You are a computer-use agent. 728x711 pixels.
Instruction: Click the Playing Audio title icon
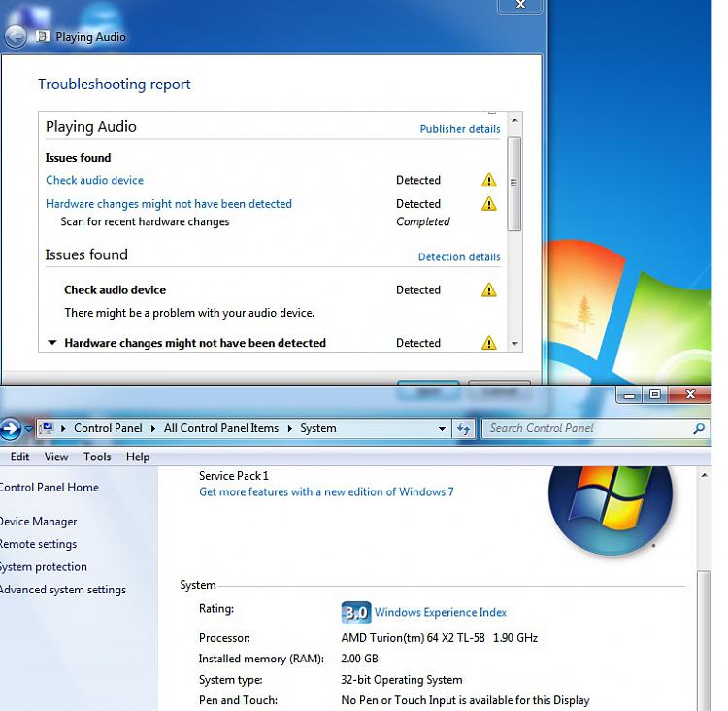coord(43,36)
